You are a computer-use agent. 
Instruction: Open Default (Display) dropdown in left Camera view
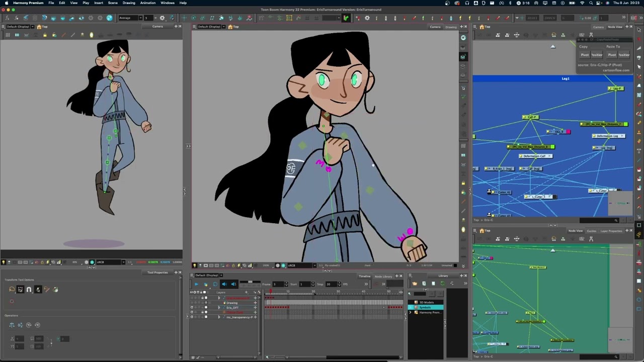click(x=20, y=27)
